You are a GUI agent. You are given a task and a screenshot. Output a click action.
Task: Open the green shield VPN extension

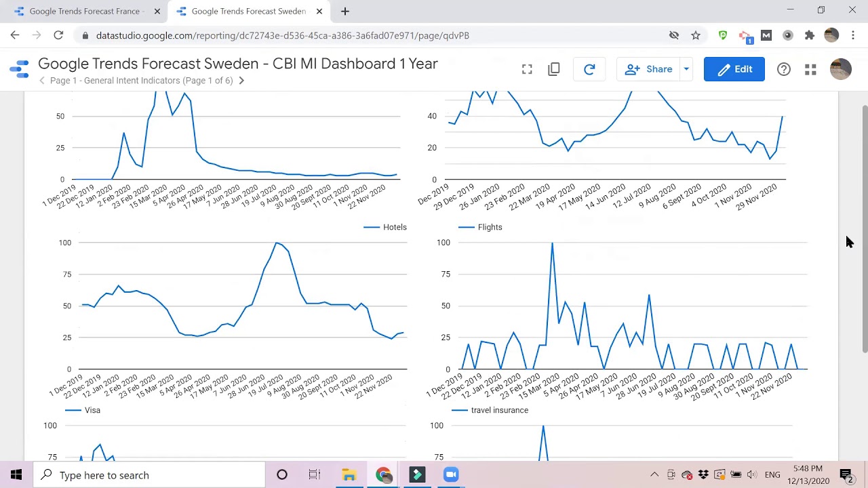click(x=723, y=35)
